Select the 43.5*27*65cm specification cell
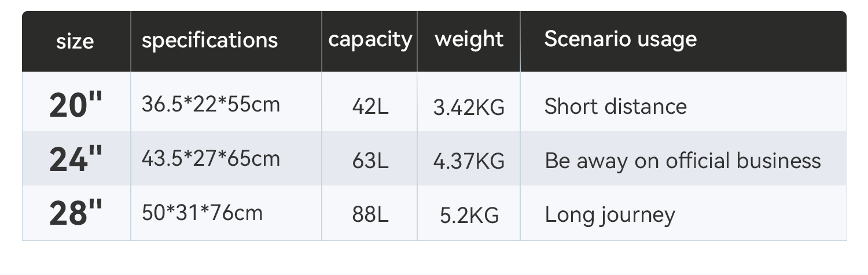Screen dimensions: 868x275 (x=211, y=159)
